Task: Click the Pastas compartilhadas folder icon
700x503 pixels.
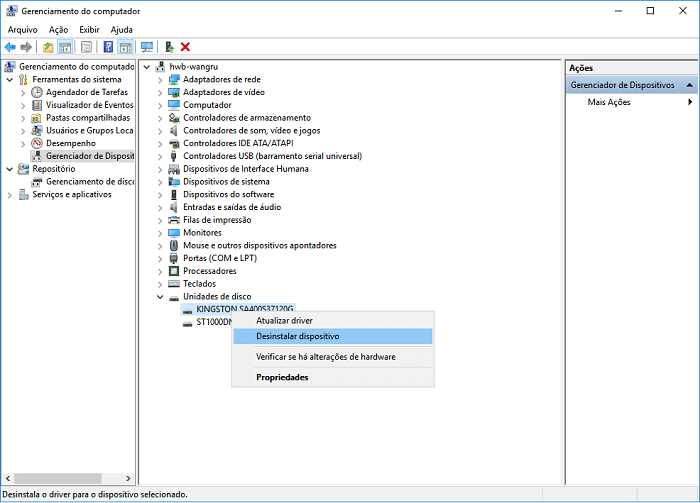Action: pos(37,118)
